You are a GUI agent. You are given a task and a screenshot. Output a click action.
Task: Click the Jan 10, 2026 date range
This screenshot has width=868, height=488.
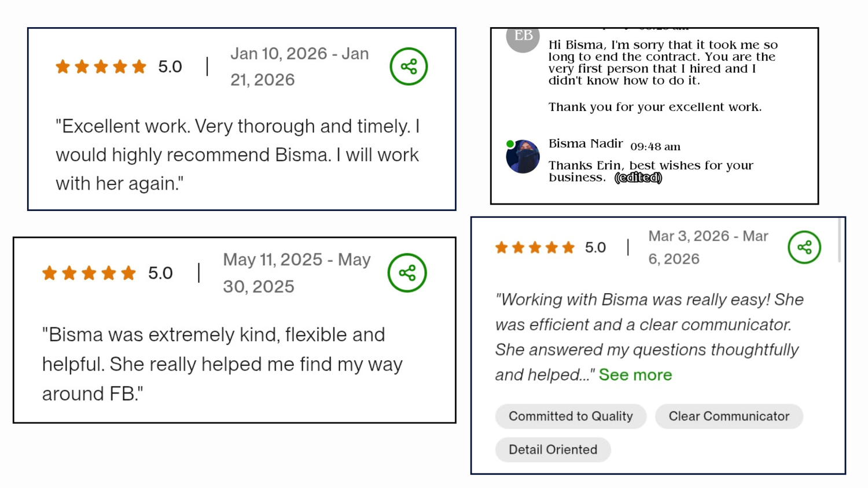[299, 66]
